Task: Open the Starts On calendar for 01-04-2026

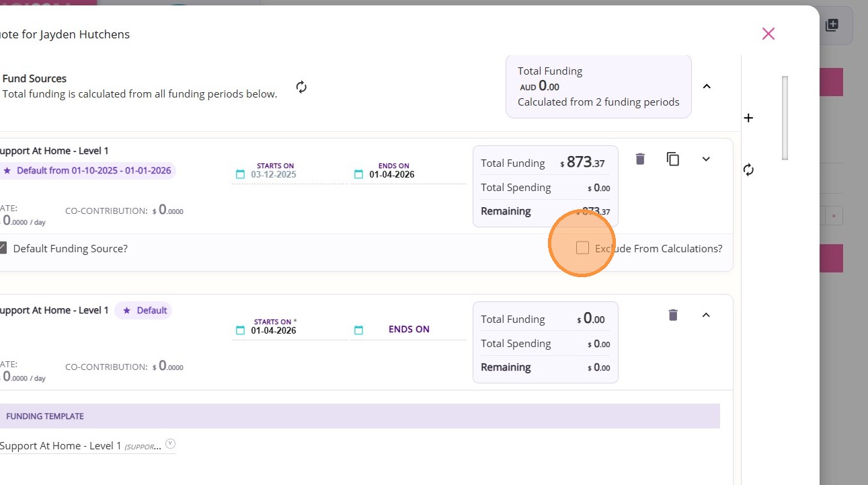Action: [241, 330]
